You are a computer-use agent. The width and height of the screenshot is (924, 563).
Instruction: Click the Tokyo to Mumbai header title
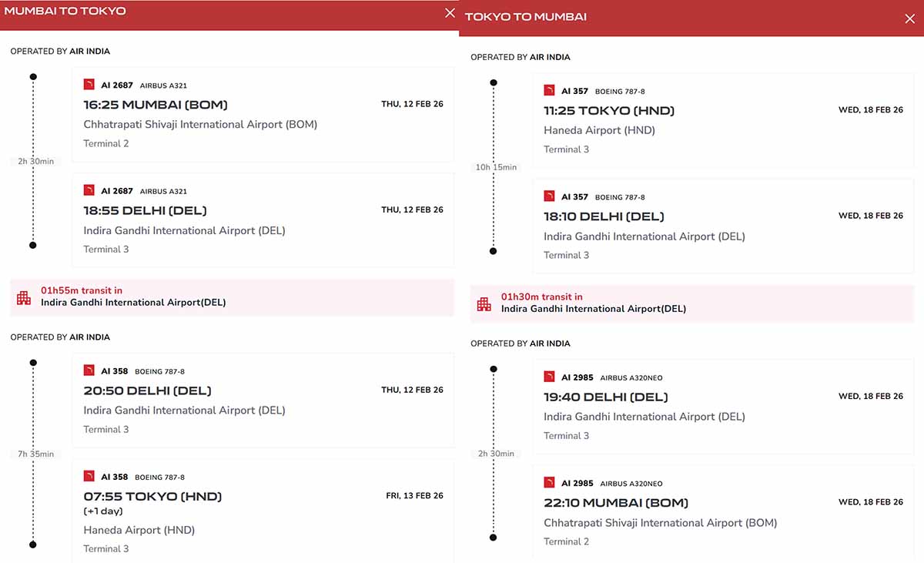(526, 17)
